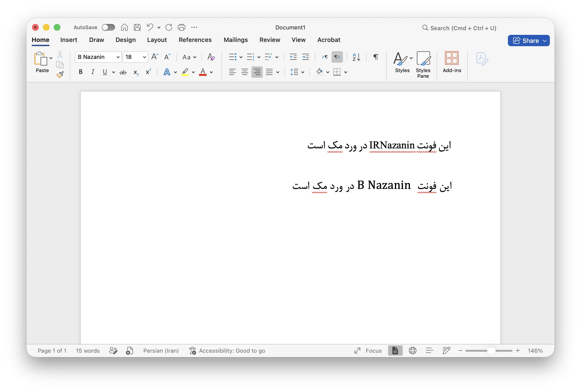Image resolution: width=581 pixels, height=392 pixels.
Task: Click the Copy icon
Action: click(60, 65)
